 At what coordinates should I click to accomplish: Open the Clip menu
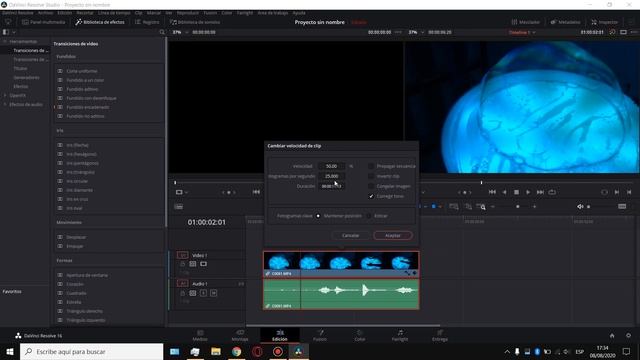tap(138, 13)
